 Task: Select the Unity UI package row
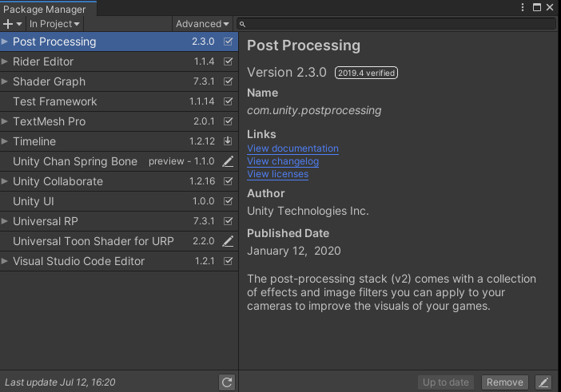point(119,201)
